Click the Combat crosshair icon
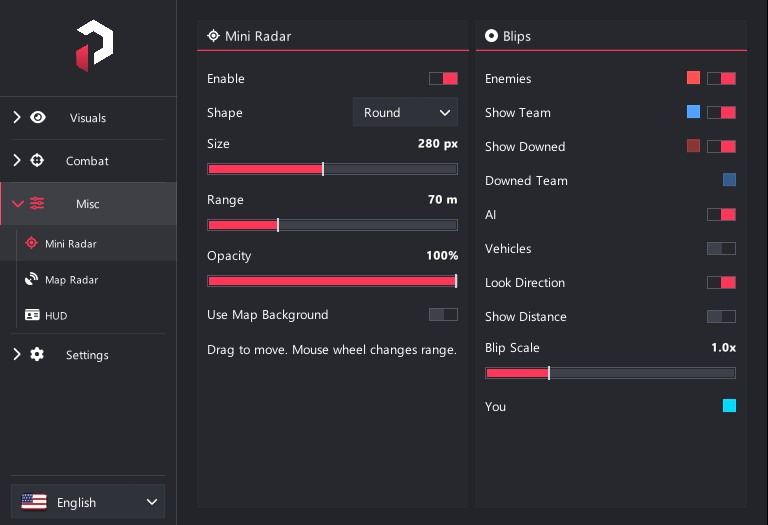768x525 pixels. tap(37, 161)
